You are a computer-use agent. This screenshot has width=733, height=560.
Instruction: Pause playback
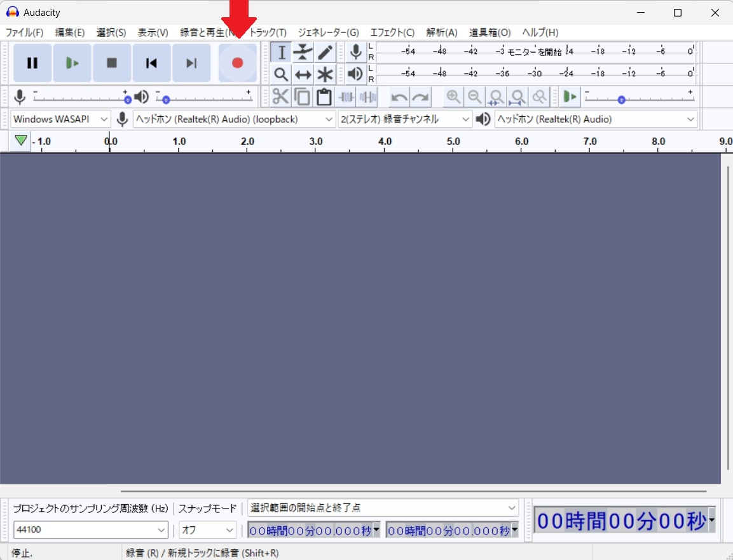(x=32, y=62)
